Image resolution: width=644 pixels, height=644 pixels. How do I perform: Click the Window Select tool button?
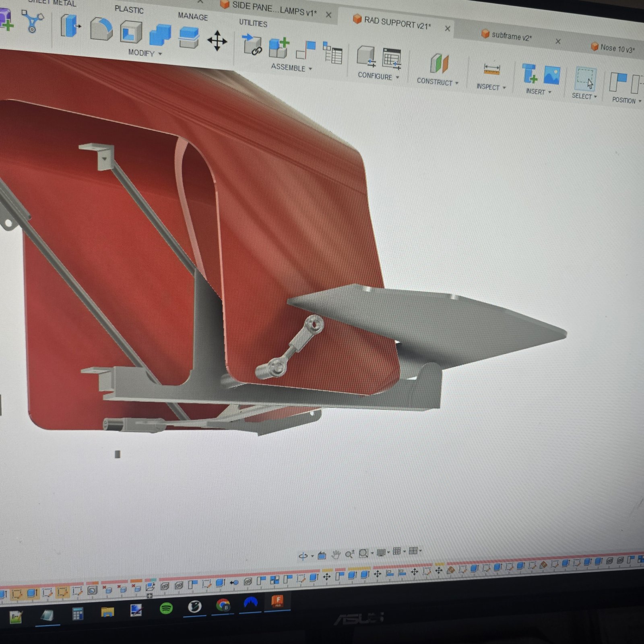(x=584, y=78)
